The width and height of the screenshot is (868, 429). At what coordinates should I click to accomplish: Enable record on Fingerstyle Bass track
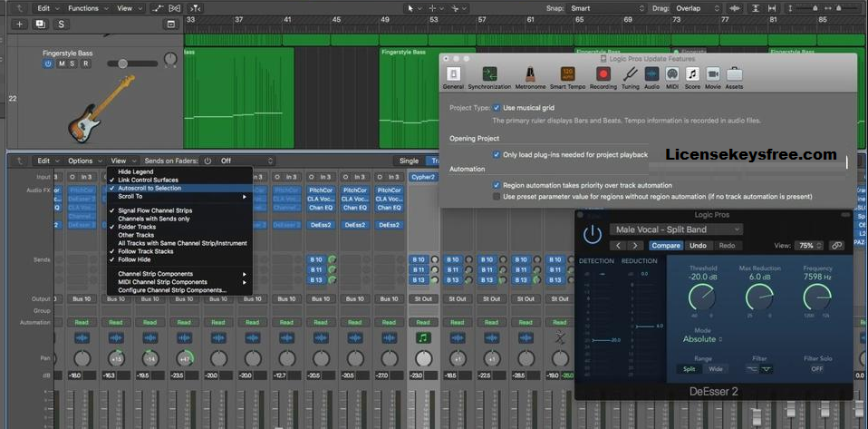(85, 63)
